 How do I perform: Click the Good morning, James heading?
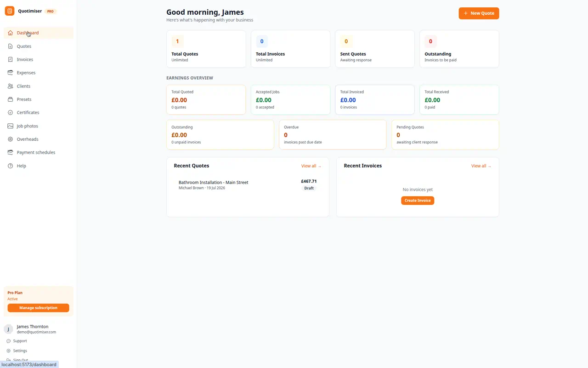[x=205, y=12]
